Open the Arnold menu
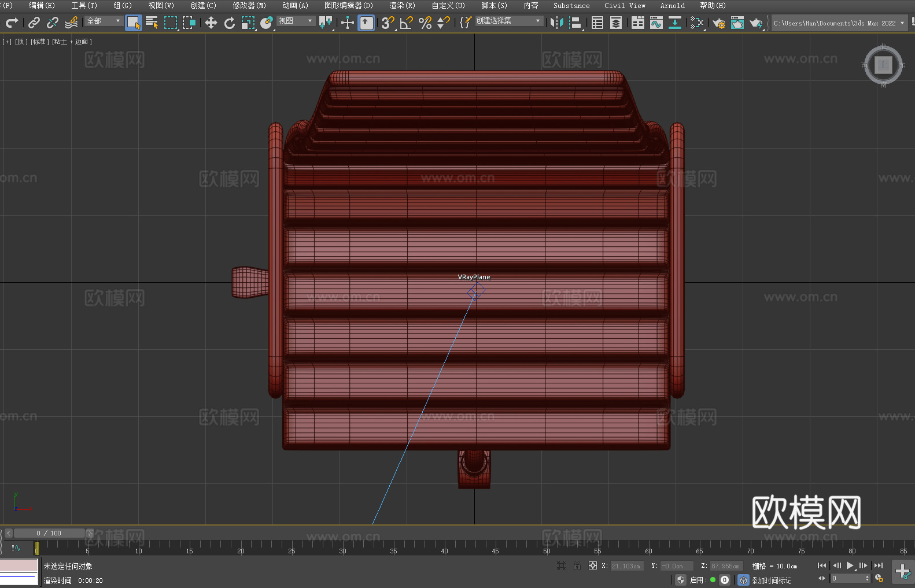The height and width of the screenshot is (588, 915). tap(672, 5)
